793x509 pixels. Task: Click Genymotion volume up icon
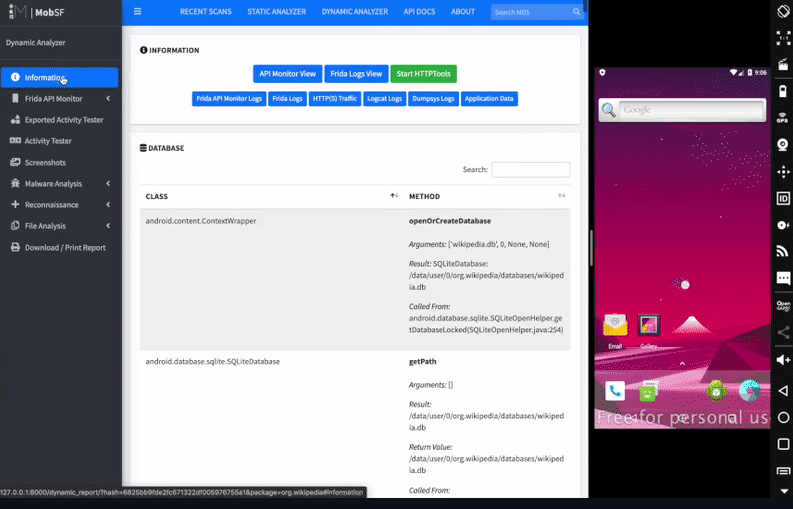pos(783,359)
